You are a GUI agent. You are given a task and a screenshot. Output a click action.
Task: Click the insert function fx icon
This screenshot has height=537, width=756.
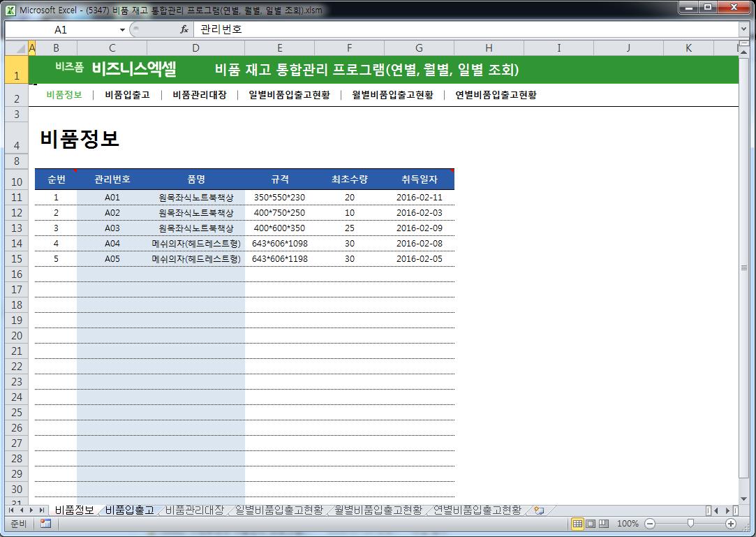(x=184, y=29)
